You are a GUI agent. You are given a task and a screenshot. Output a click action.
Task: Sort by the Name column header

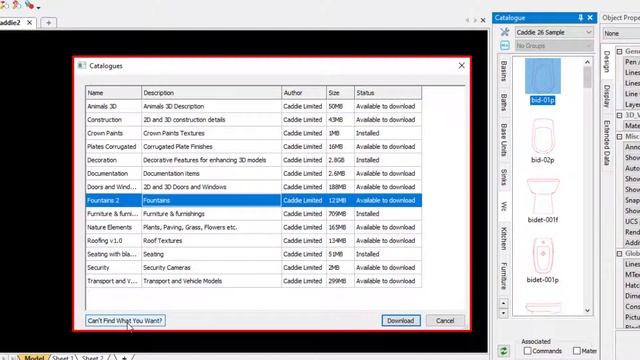[113, 93]
